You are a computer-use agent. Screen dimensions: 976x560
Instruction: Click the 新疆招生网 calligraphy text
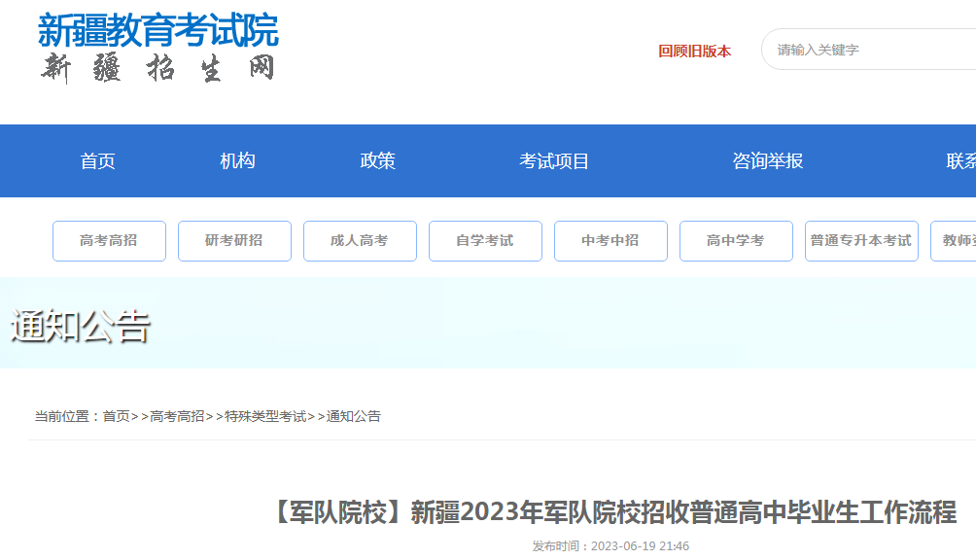[158, 68]
